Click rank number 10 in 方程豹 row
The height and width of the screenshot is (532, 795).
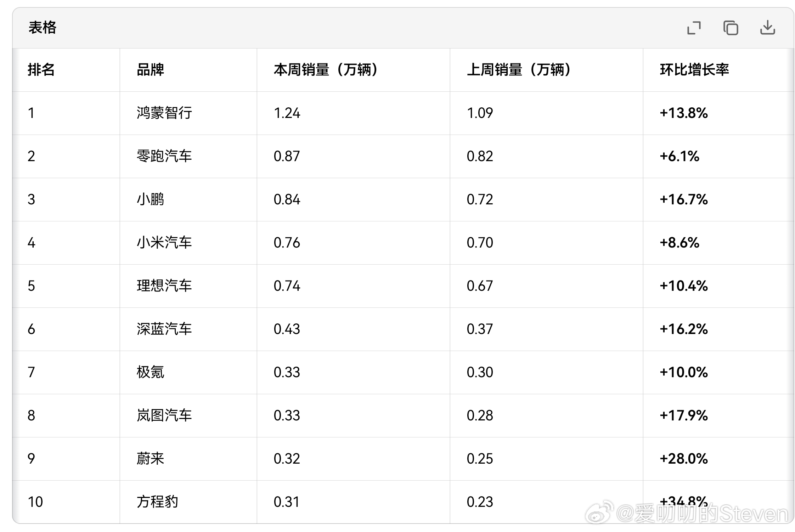click(35, 502)
